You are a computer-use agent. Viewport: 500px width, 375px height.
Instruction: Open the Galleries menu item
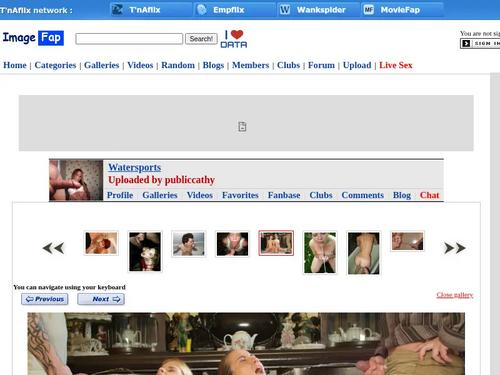[x=102, y=65]
